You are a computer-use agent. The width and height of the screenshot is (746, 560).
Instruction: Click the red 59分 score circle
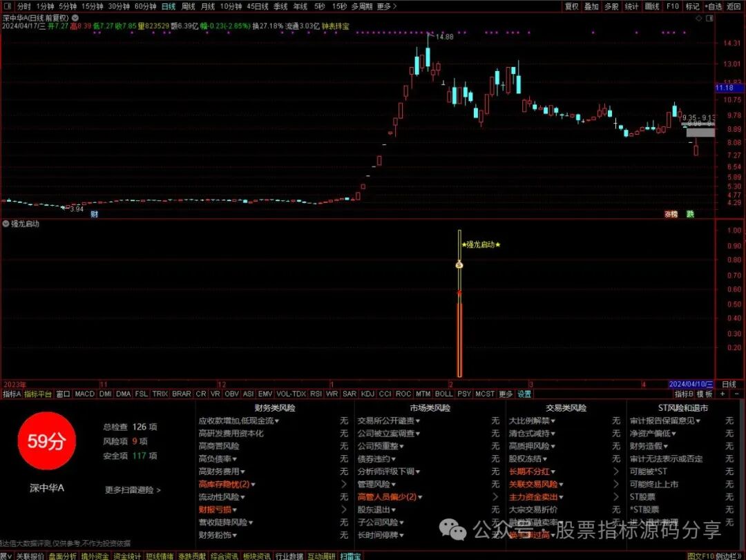coord(47,441)
